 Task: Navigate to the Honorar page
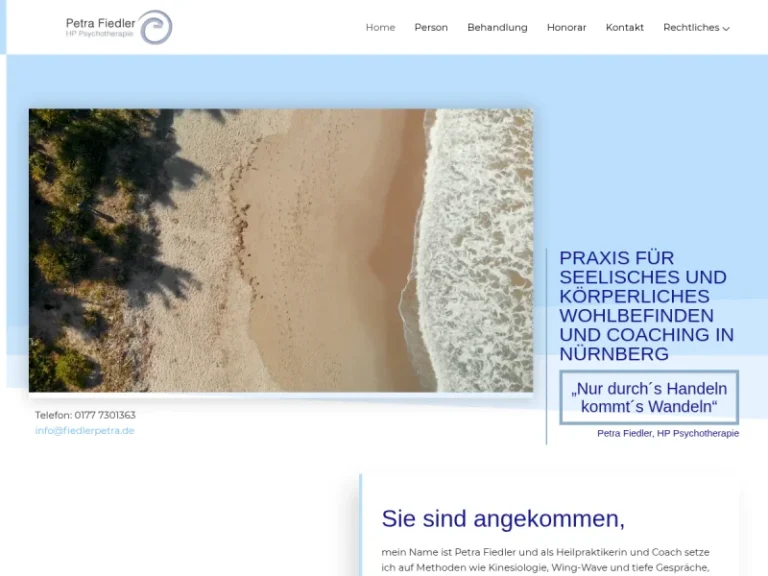[x=566, y=27]
